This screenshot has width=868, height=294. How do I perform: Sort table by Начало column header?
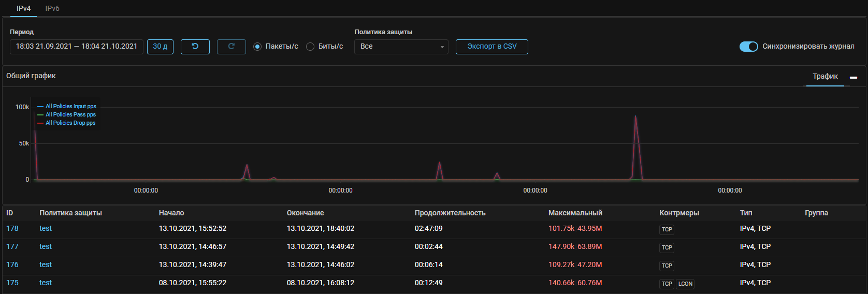click(171, 213)
